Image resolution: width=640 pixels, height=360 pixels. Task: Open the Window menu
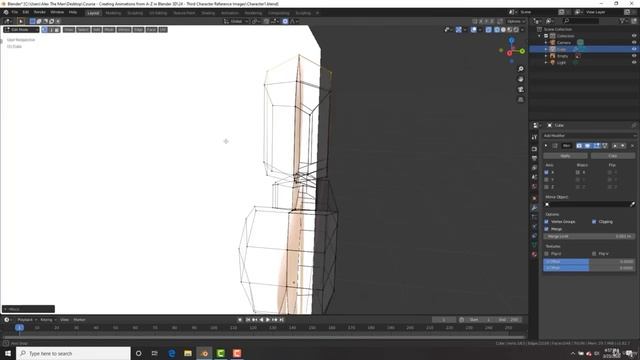point(57,12)
